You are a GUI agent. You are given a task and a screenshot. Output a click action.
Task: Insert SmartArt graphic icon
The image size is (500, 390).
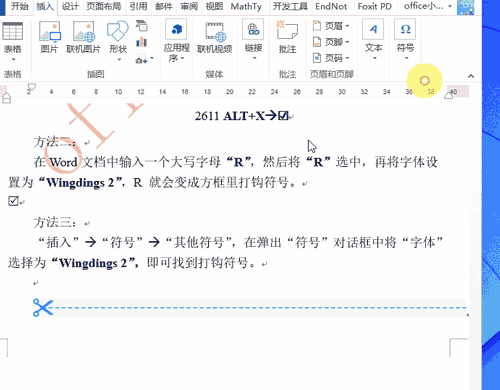pyautogui.click(x=142, y=26)
